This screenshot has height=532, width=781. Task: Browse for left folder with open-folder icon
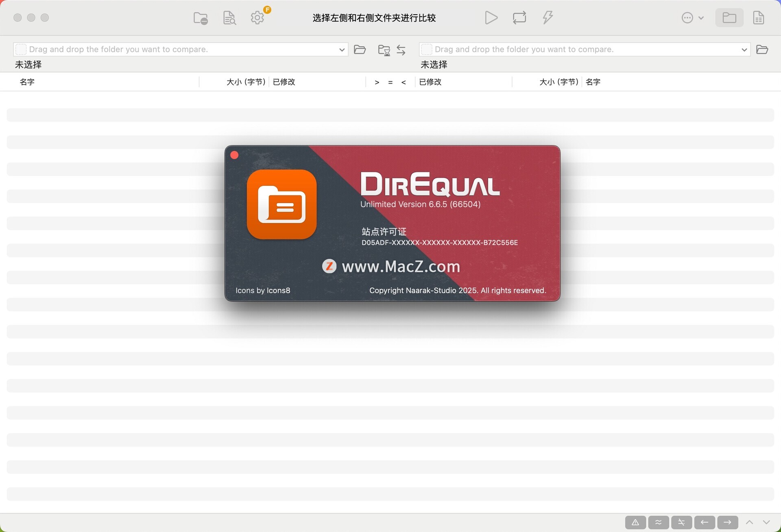pos(360,50)
